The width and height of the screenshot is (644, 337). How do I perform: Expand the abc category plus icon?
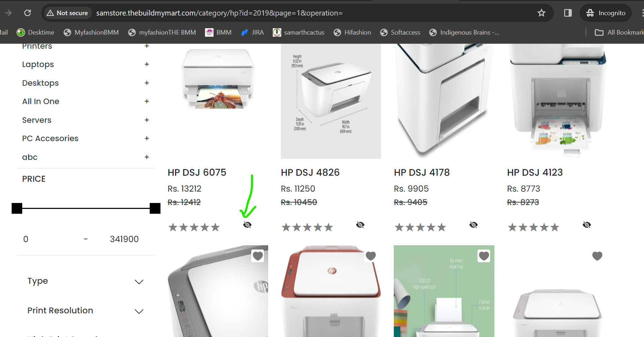[x=147, y=157]
